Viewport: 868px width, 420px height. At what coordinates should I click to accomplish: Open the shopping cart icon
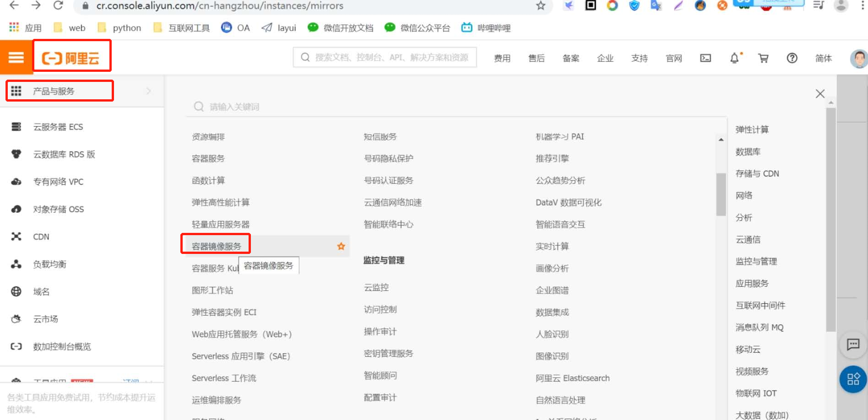click(763, 58)
